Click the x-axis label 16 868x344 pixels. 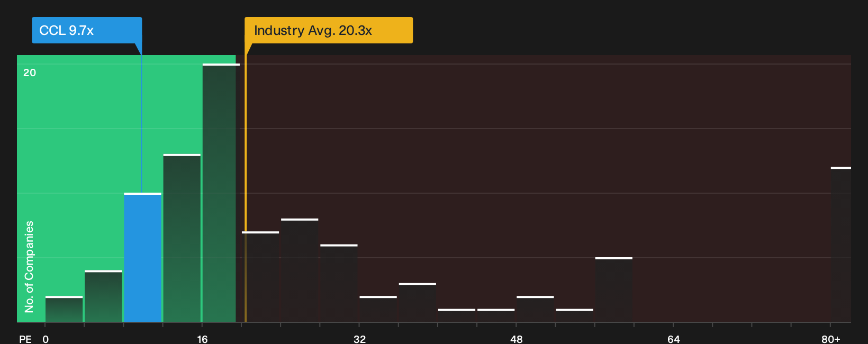[x=202, y=339]
